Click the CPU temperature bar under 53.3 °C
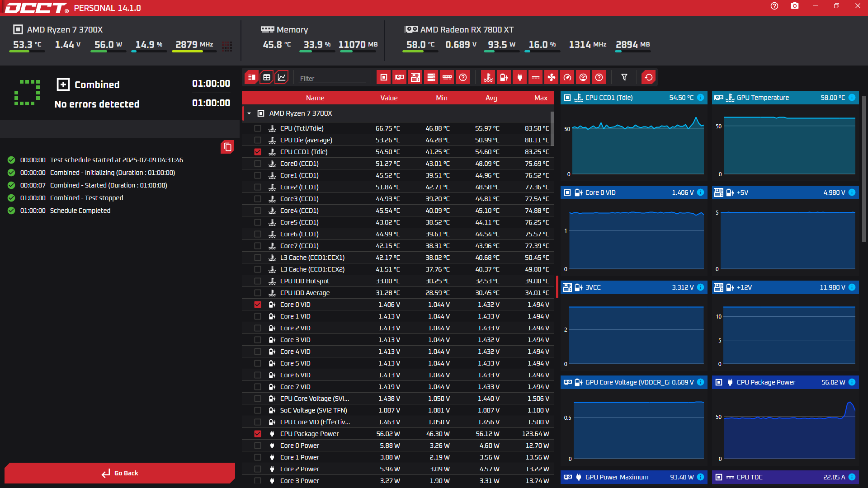 27,52
